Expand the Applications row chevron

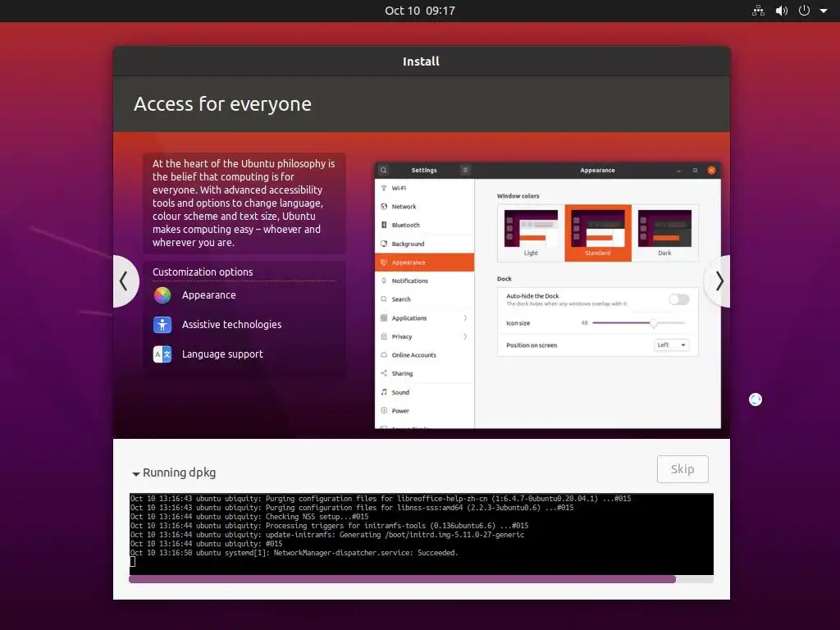coord(465,318)
